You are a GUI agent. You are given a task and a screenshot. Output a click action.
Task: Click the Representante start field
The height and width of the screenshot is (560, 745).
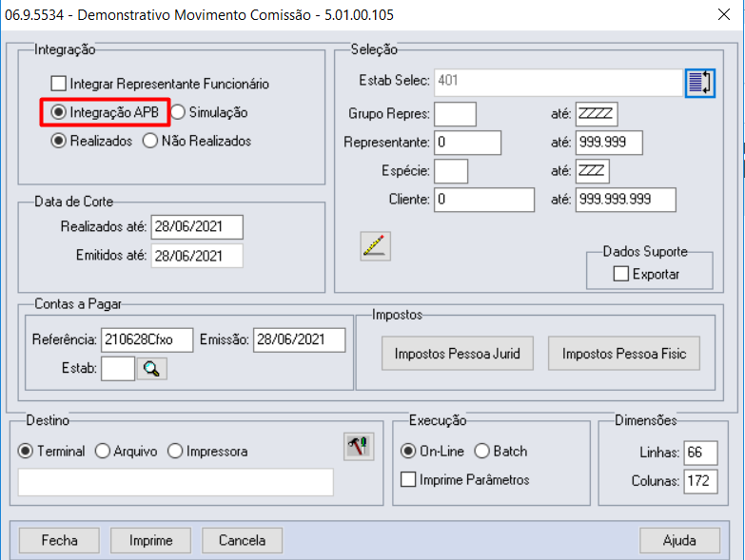click(x=467, y=143)
